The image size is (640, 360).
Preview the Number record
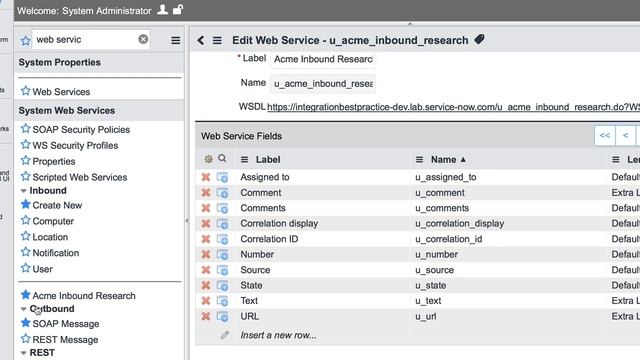pyautogui.click(x=222, y=255)
